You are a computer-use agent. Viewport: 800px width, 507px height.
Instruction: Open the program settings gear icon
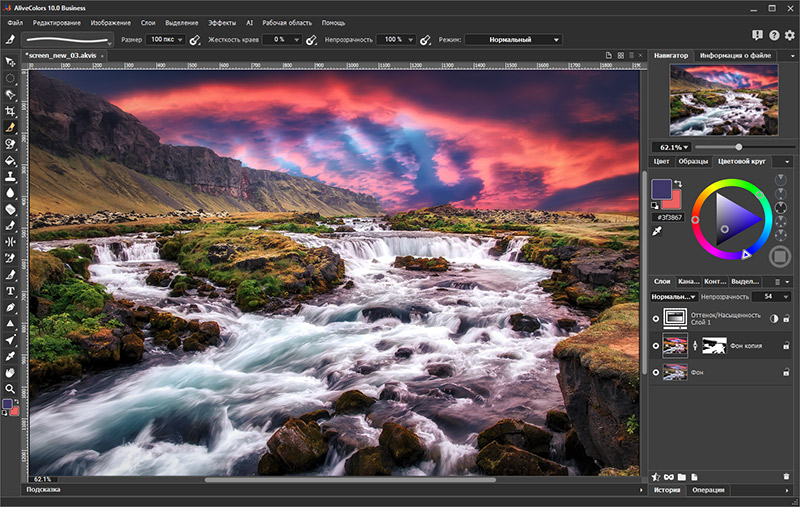pyautogui.click(x=789, y=35)
